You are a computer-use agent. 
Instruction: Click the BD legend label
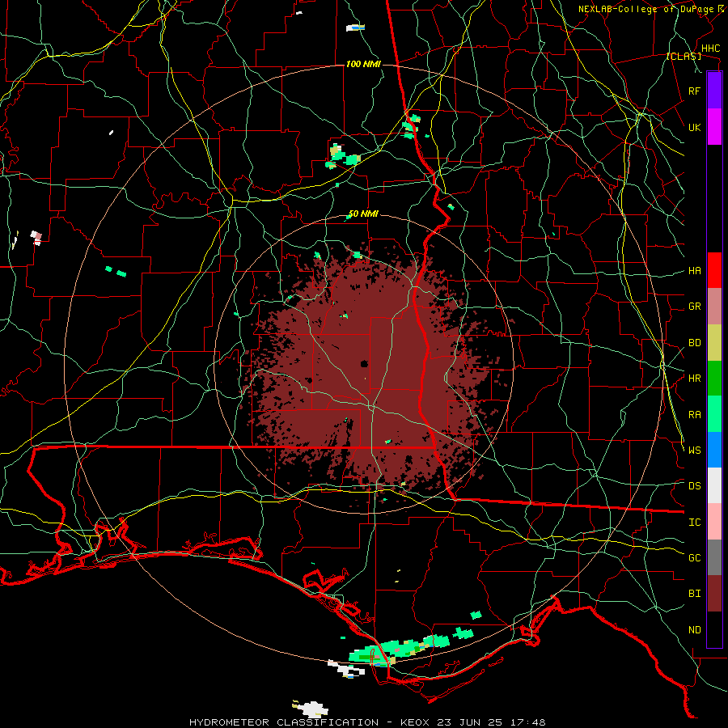tap(694, 343)
